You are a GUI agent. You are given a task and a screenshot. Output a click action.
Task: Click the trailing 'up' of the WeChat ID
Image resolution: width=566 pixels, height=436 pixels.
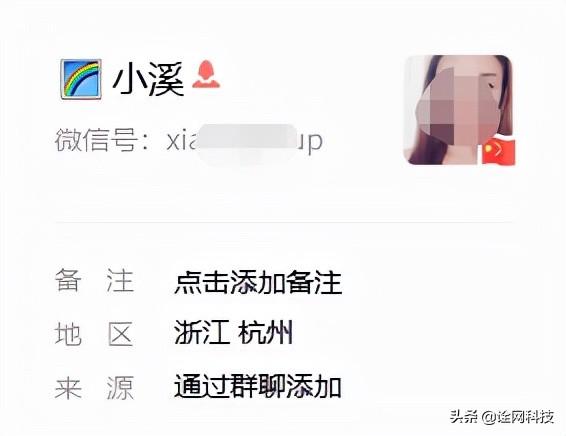310,142
